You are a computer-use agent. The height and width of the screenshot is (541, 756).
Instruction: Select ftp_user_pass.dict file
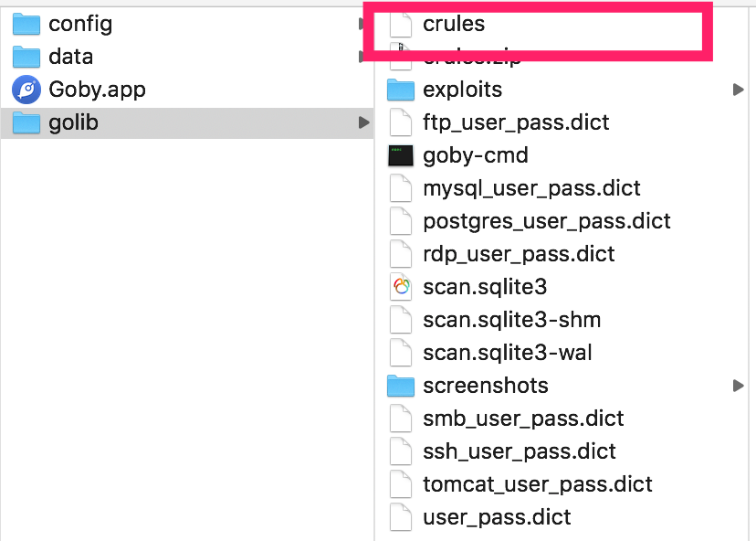coord(516,122)
